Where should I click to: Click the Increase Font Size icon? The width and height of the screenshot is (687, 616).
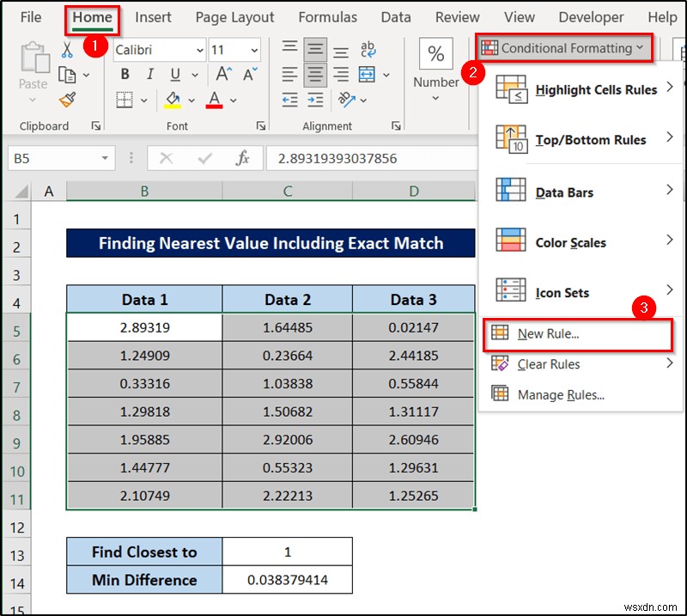pos(222,72)
